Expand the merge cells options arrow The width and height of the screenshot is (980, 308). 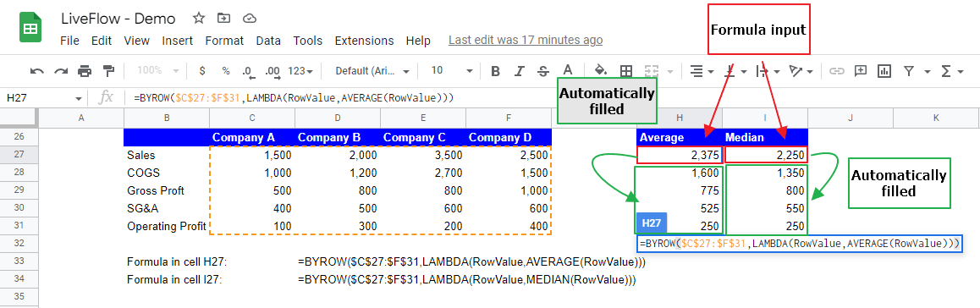[670, 72]
